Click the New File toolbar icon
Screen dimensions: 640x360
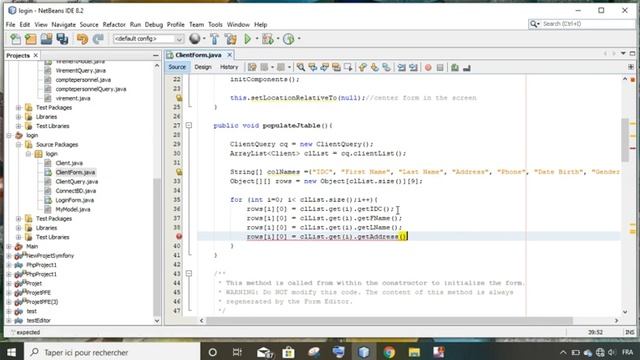click(x=16, y=39)
